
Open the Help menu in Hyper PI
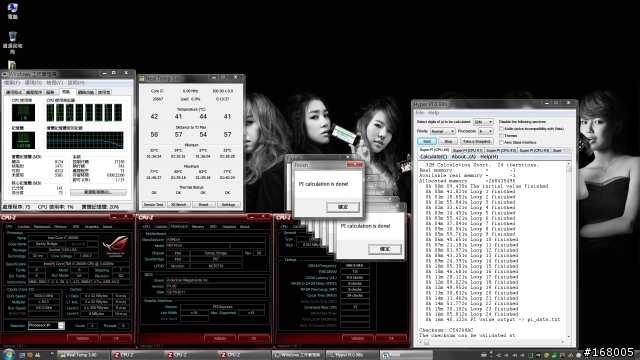(434, 113)
